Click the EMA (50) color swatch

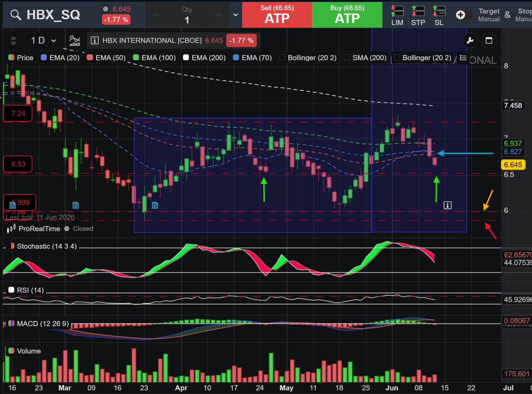click(90, 57)
